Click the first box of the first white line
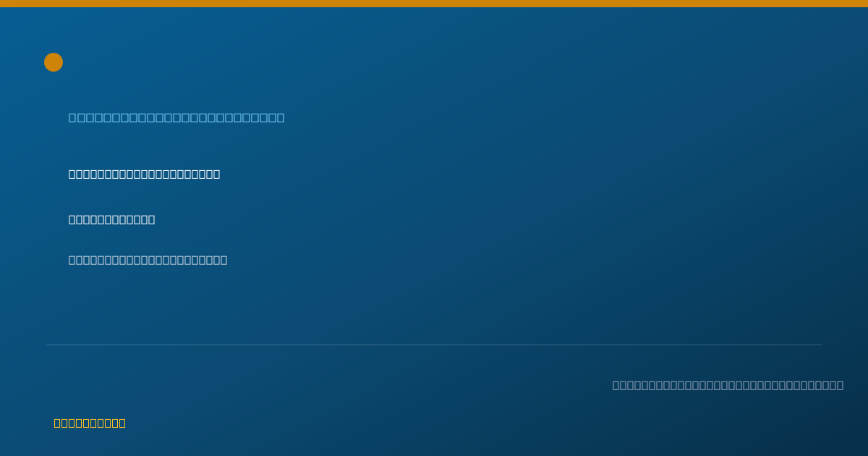The width and height of the screenshot is (868, 456). [72, 174]
